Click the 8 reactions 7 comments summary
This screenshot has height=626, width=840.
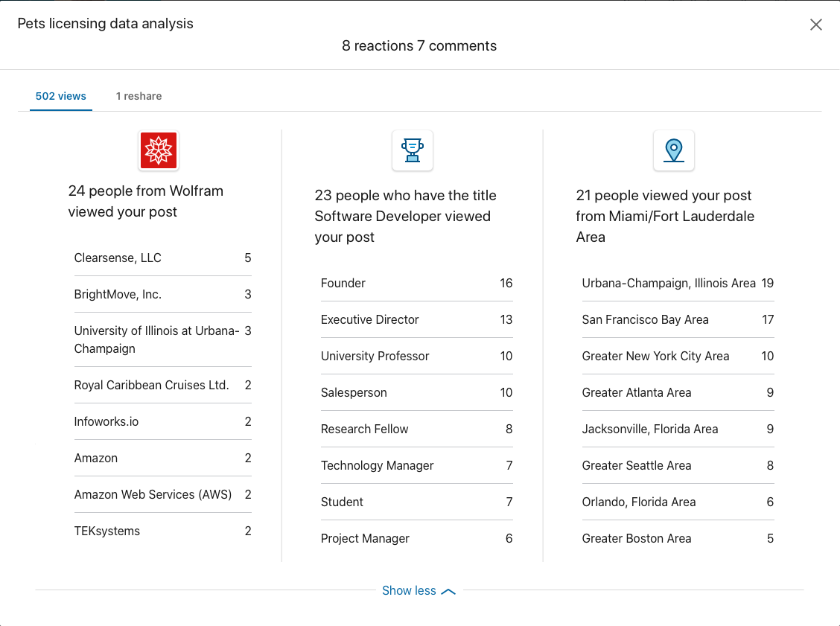(x=419, y=46)
